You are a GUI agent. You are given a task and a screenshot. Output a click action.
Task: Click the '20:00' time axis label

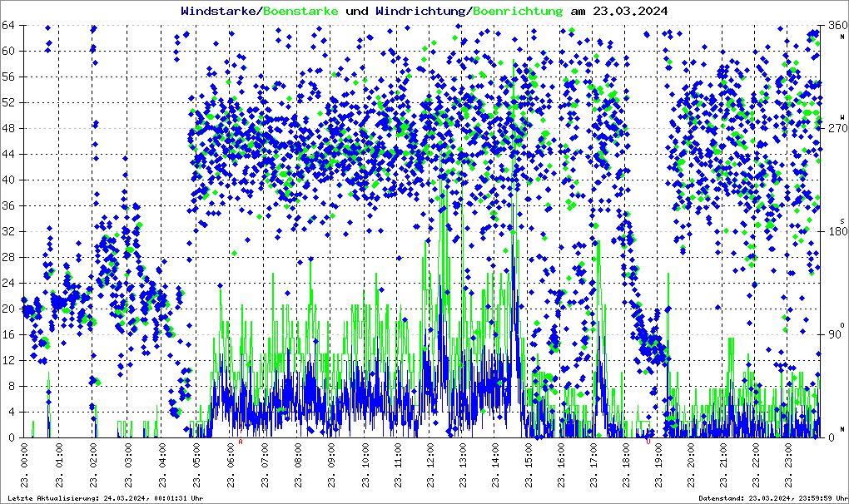[690, 457]
